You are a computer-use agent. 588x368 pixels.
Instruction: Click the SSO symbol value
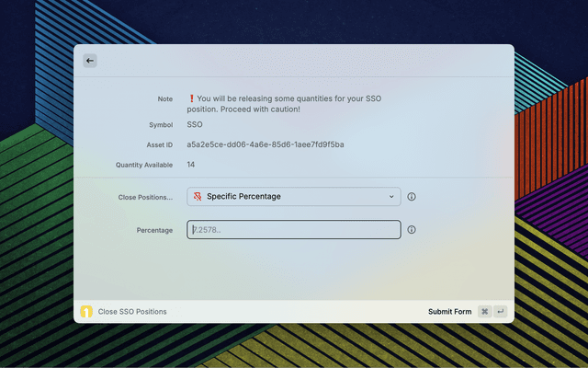tap(195, 124)
